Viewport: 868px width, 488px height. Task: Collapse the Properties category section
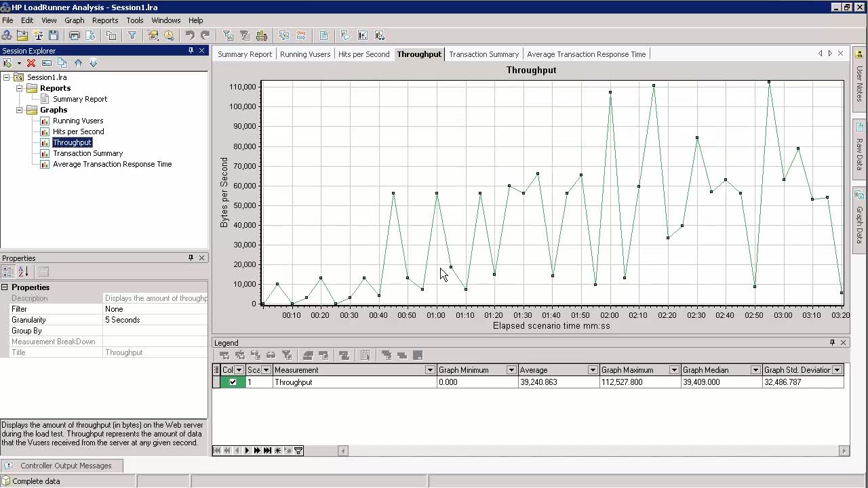click(5, 287)
